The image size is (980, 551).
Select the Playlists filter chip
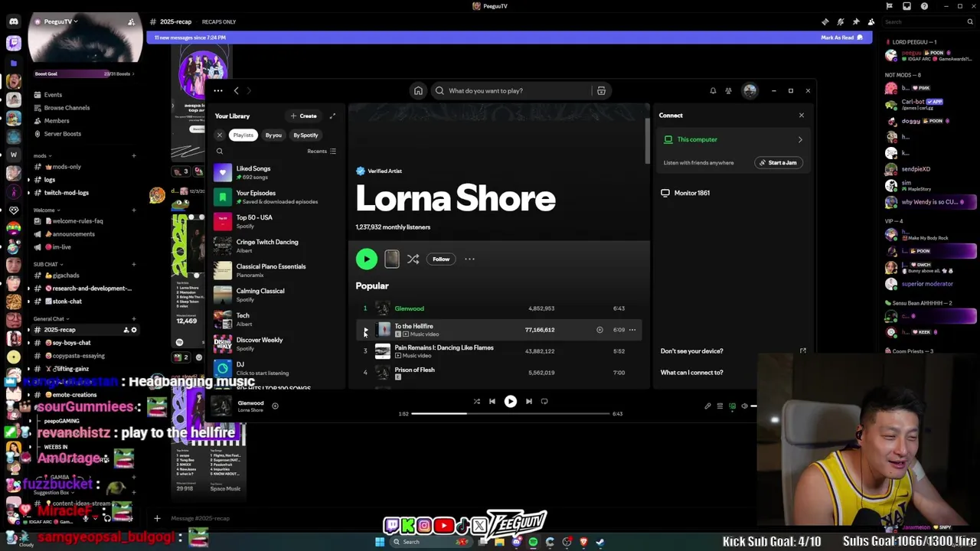click(243, 135)
